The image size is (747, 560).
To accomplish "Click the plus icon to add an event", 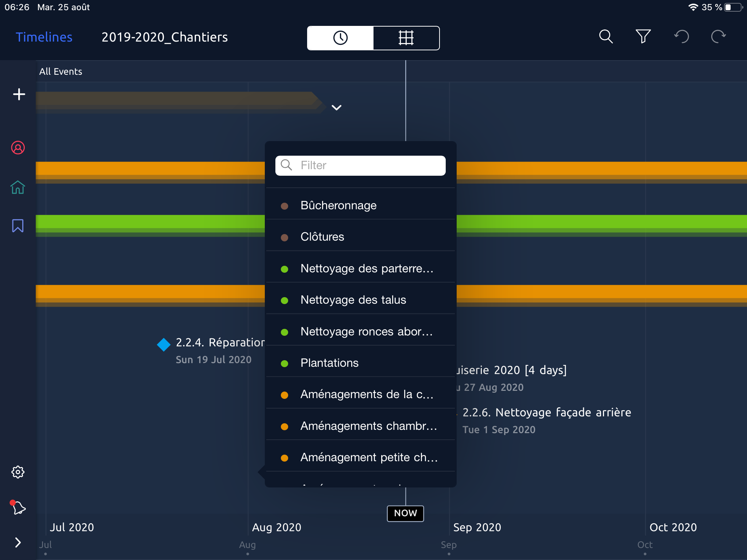I will click(19, 94).
